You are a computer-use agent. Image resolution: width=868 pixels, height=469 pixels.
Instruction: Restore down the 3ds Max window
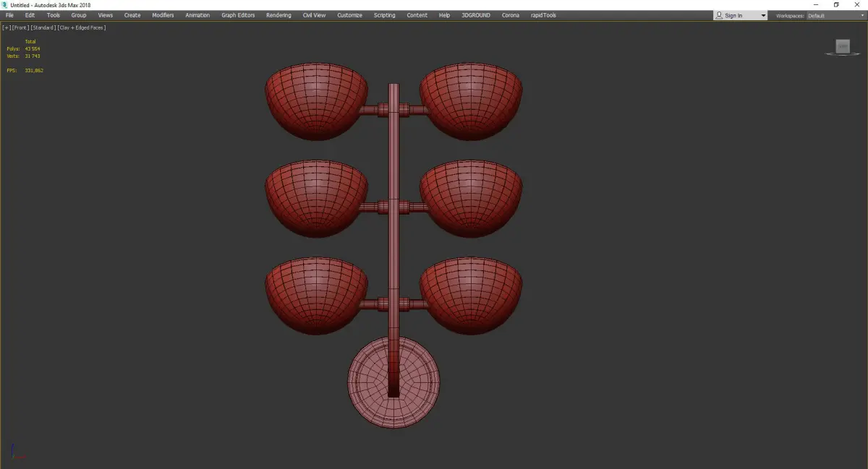click(835, 4)
